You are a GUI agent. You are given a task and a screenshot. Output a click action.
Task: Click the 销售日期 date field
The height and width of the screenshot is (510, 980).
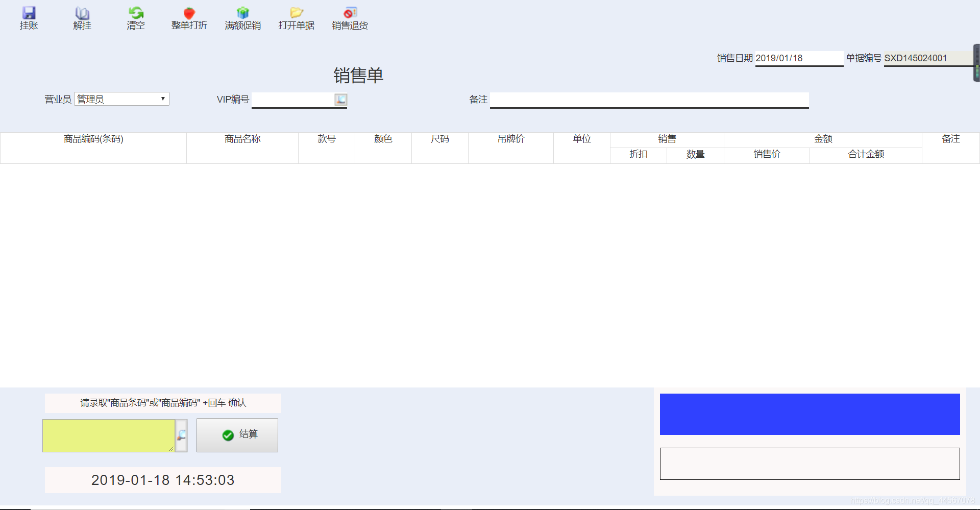[x=799, y=58]
